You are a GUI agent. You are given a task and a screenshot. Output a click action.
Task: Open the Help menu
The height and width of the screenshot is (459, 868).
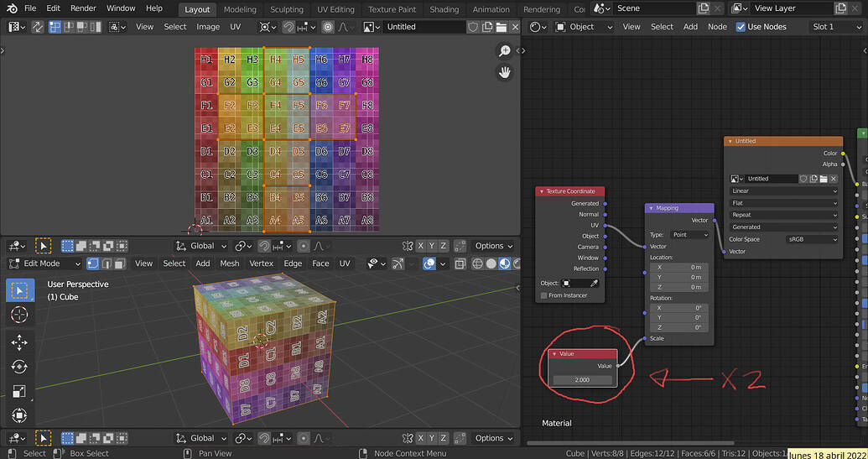pyautogui.click(x=154, y=8)
